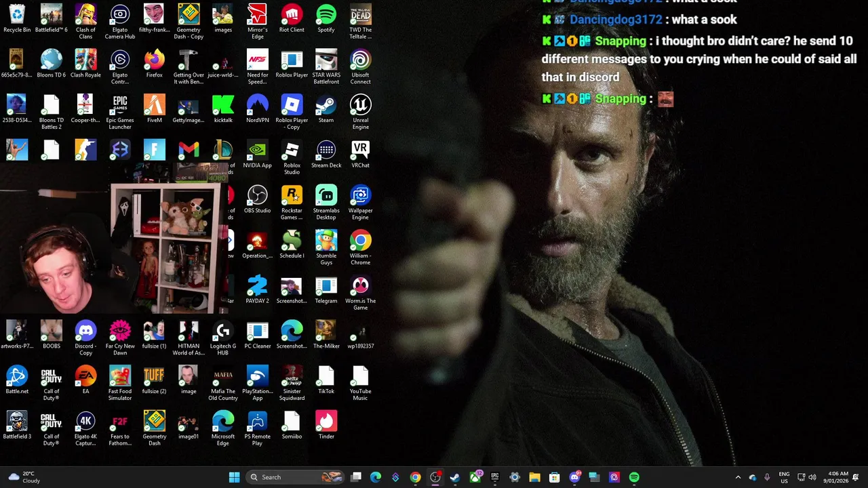
Task: Select the Clash of Clans desktop shortcut
Action: pyautogui.click(x=85, y=22)
